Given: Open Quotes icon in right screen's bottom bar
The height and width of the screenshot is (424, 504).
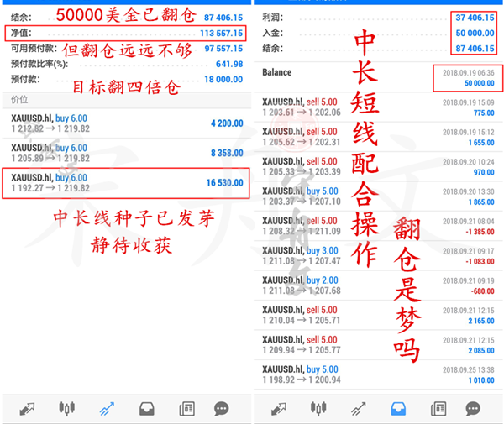Looking at the screenshot, I should [x=280, y=408].
